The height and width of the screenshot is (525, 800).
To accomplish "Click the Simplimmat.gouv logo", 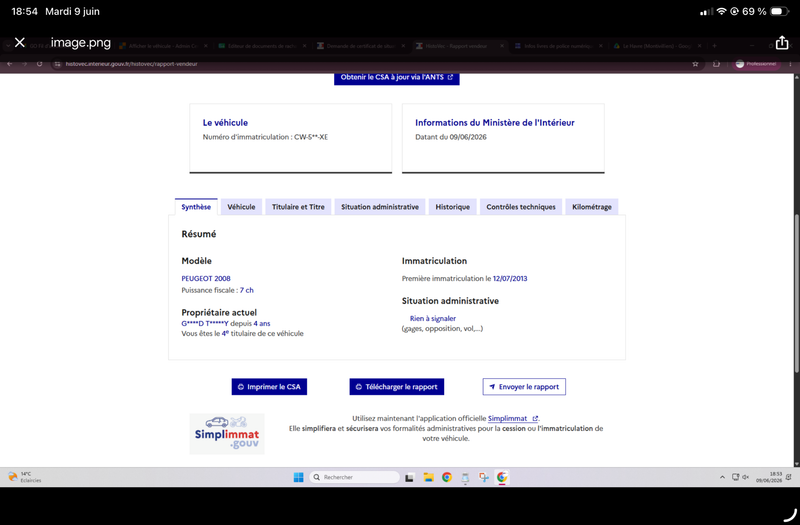I will pos(227,434).
